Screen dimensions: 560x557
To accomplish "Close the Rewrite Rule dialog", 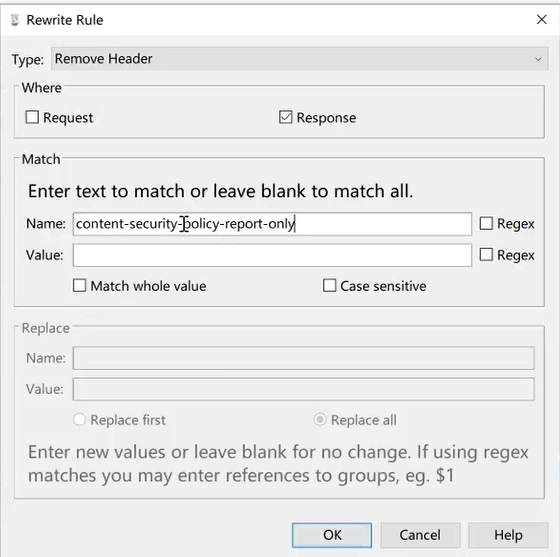I will pos(542,20).
